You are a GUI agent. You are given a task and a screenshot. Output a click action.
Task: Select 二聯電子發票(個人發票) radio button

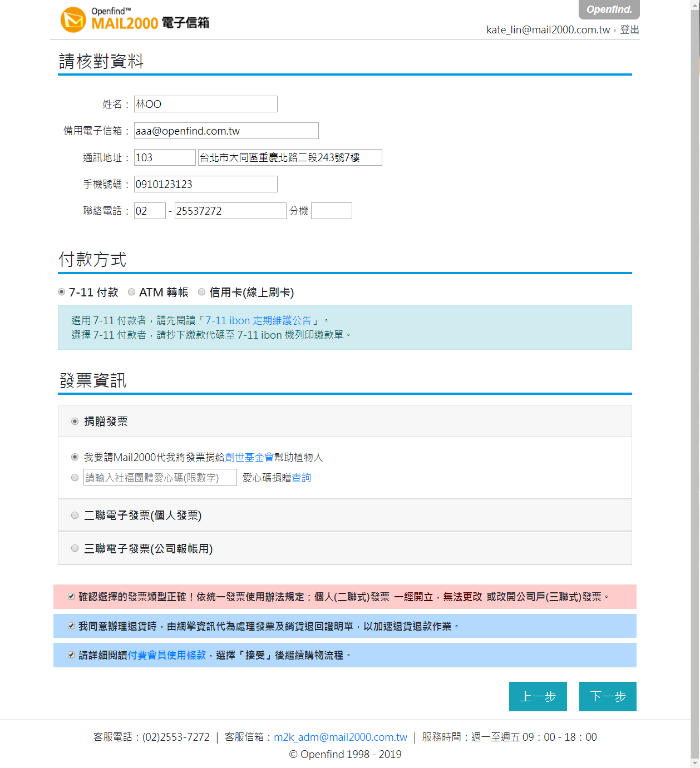click(x=75, y=516)
